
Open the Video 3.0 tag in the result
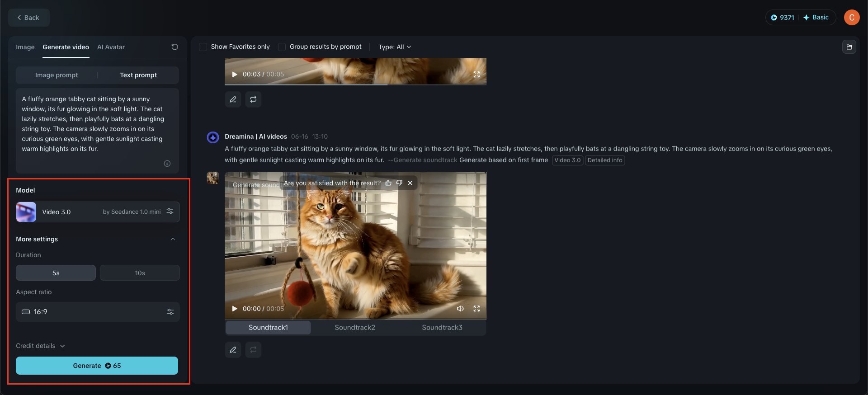567,160
